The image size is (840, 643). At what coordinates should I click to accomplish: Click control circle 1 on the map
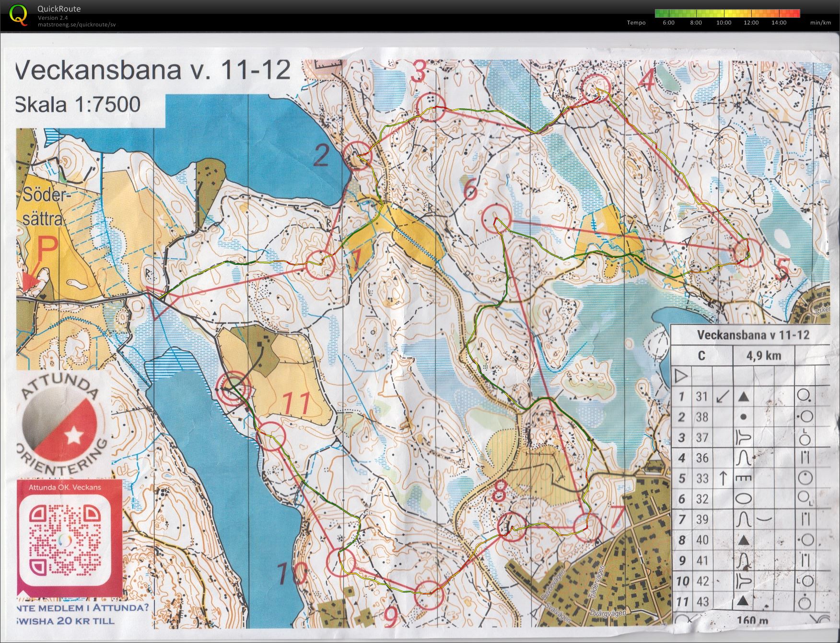[320, 264]
